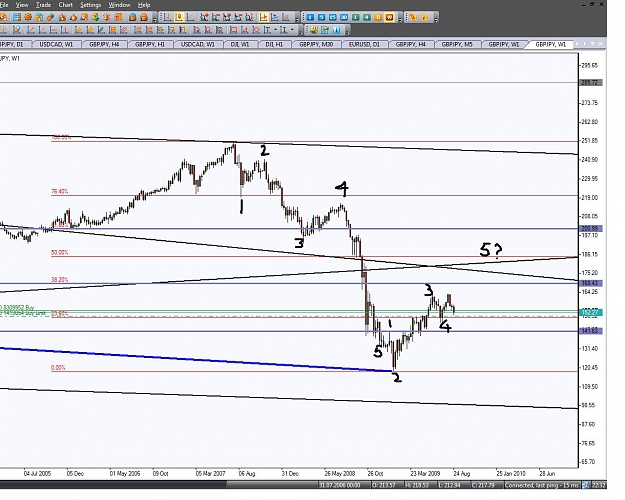Click the 38.20% Fibonacci level label
The height and width of the screenshot is (500, 625).
(59, 280)
